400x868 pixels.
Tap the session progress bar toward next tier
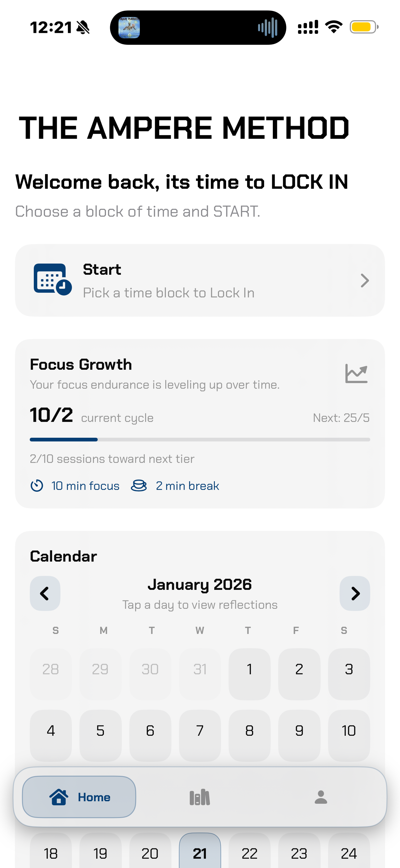pyautogui.click(x=200, y=440)
